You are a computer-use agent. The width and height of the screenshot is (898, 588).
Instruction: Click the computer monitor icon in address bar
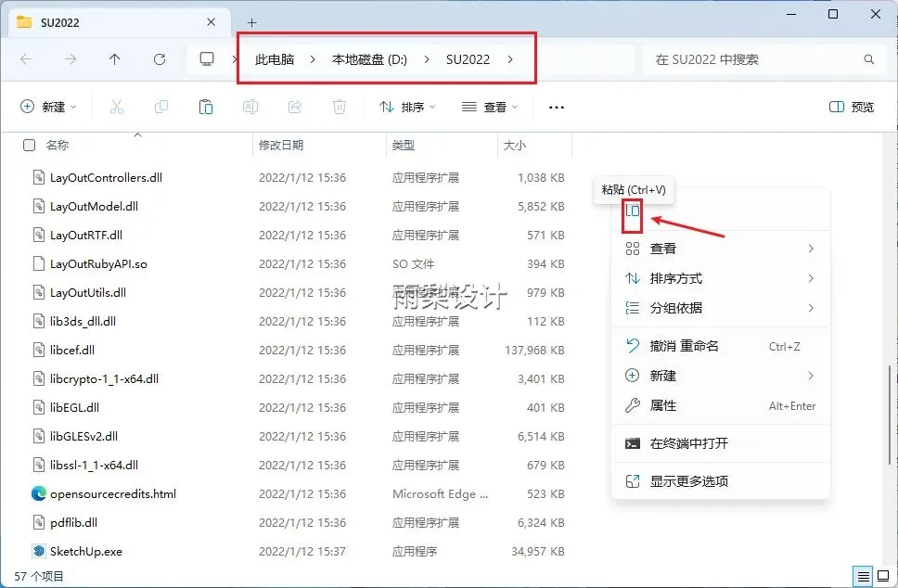207,59
